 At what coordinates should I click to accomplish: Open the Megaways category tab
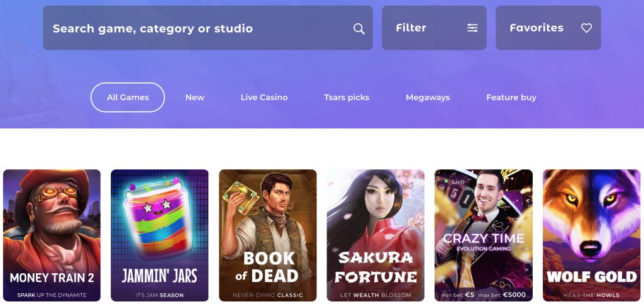click(428, 98)
